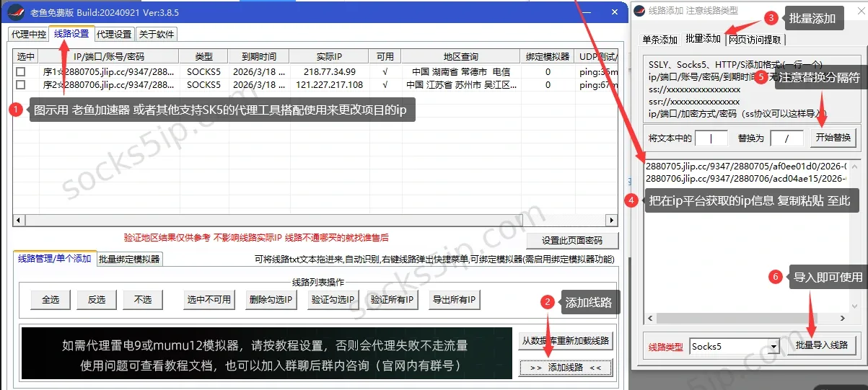This screenshot has width=868, height=390.
Task: Click 中国 江苏省 苏州市 region cell
Action: (461, 85)
